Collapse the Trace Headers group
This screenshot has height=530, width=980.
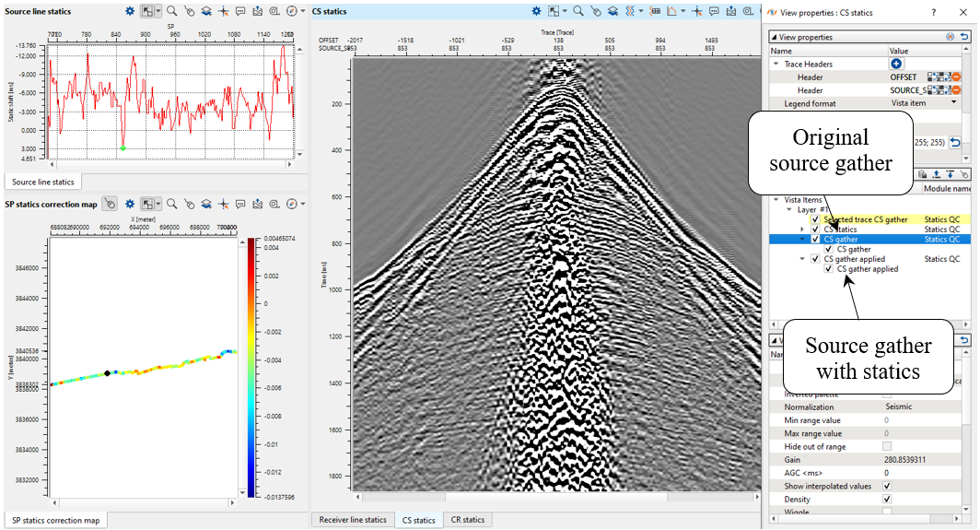point(776,65)
